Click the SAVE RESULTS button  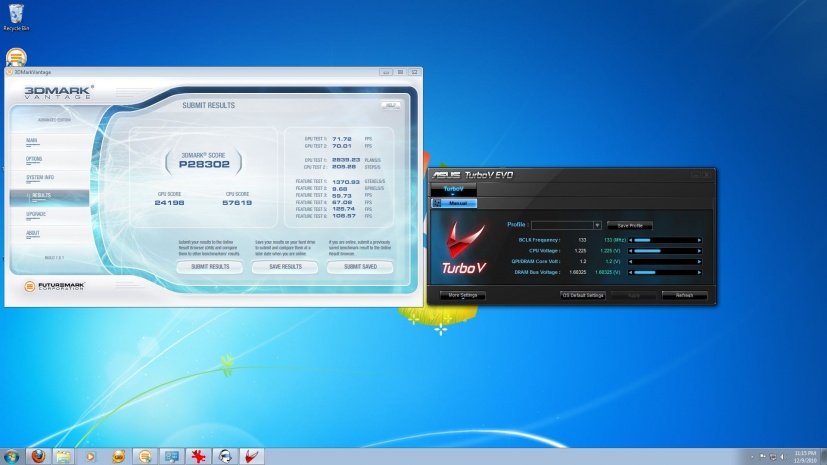pyautogui.click(x=285, y=267)
